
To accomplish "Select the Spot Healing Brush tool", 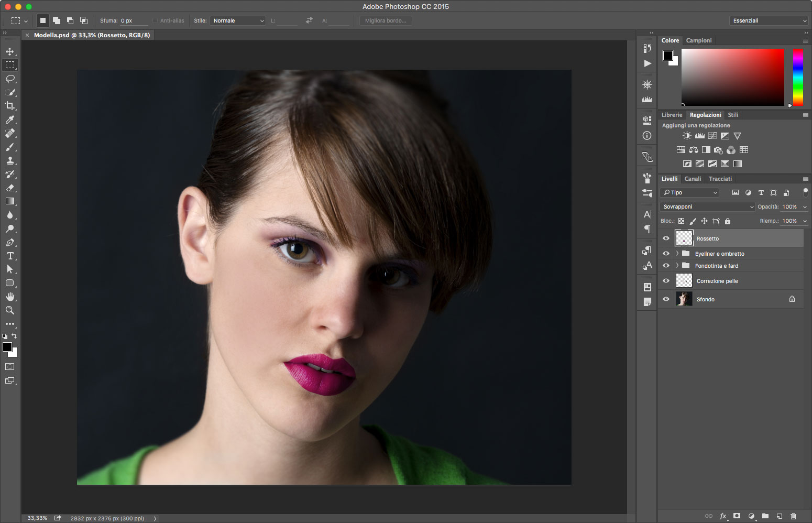I will 10,133.
